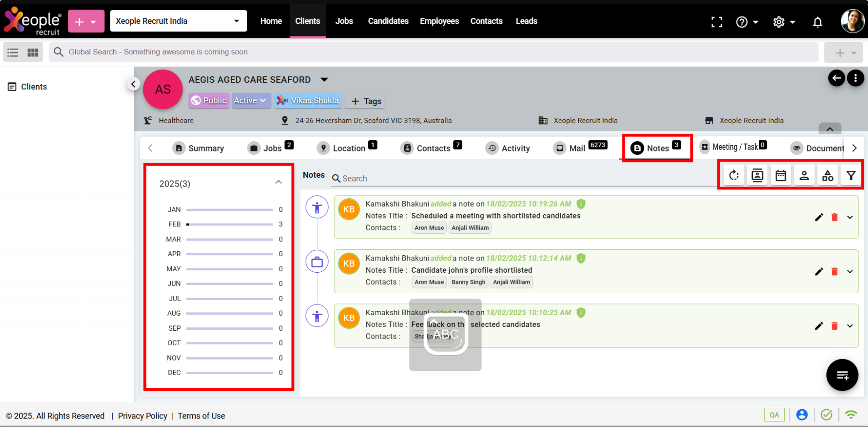Open the help question mark dropdown
This screenshot has width=868, height=427.
[747, 22]
